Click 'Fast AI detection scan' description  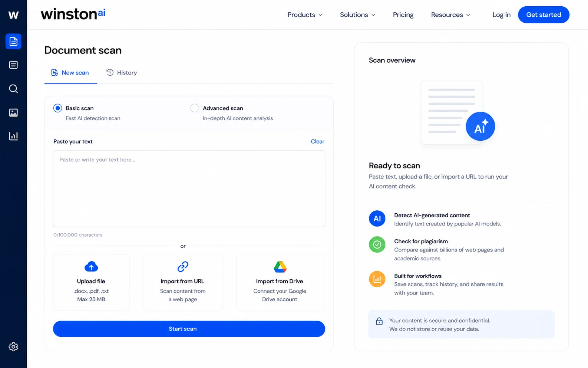click(93, 118)
